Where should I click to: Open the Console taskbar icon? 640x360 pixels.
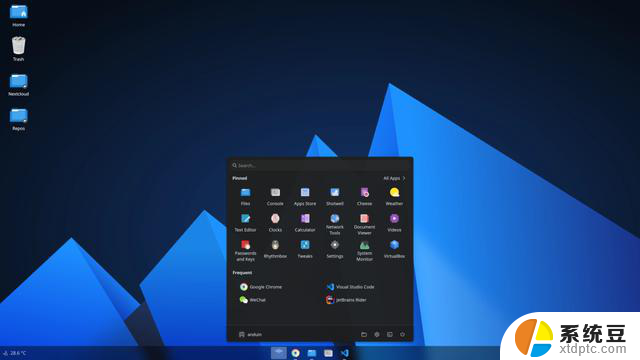coord(328,353)
